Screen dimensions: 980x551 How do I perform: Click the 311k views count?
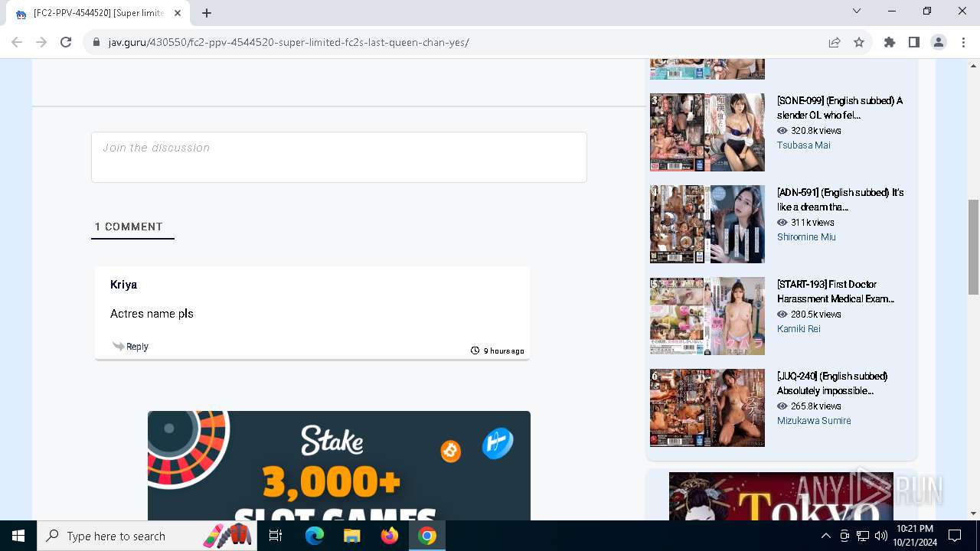pos(812,223)
